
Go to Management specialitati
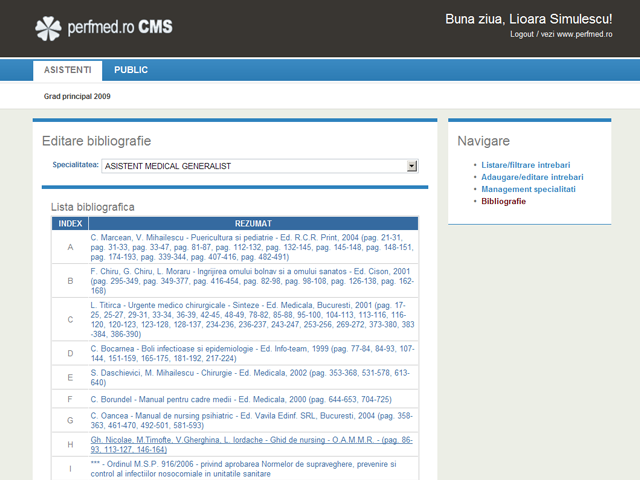(528, 188)
